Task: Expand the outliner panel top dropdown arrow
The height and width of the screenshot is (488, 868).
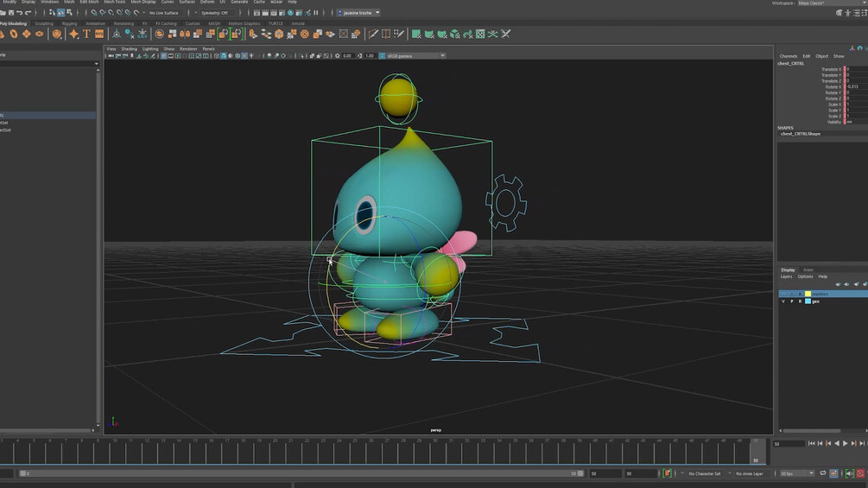Action: [x=96, y=64]
